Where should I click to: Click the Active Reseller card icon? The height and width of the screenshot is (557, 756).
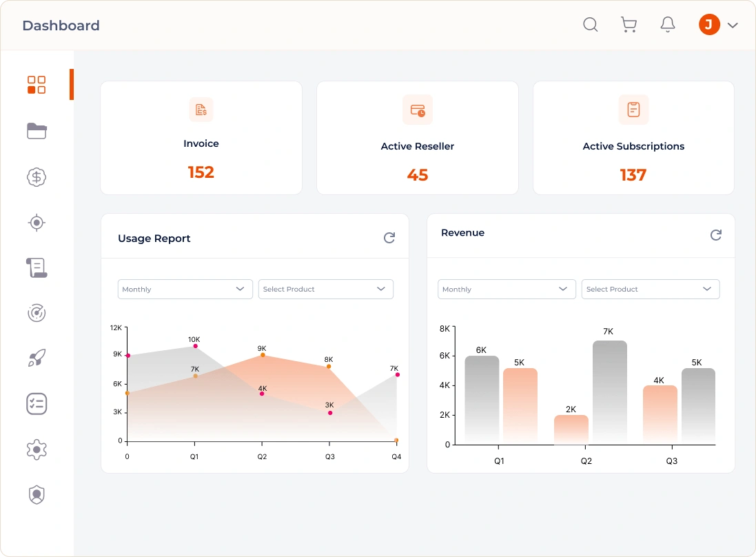[418, 110]
